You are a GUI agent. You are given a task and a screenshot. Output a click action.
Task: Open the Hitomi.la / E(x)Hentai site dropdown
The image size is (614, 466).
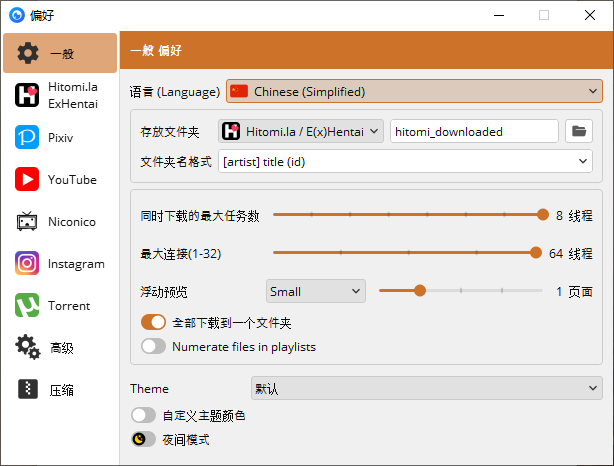pyautogui.click(x=301, y=131)
